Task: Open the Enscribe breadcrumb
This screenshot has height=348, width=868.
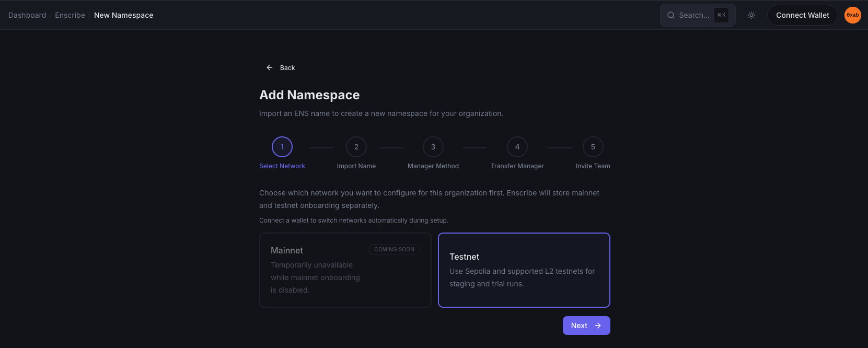Action: tap(70, 15)
